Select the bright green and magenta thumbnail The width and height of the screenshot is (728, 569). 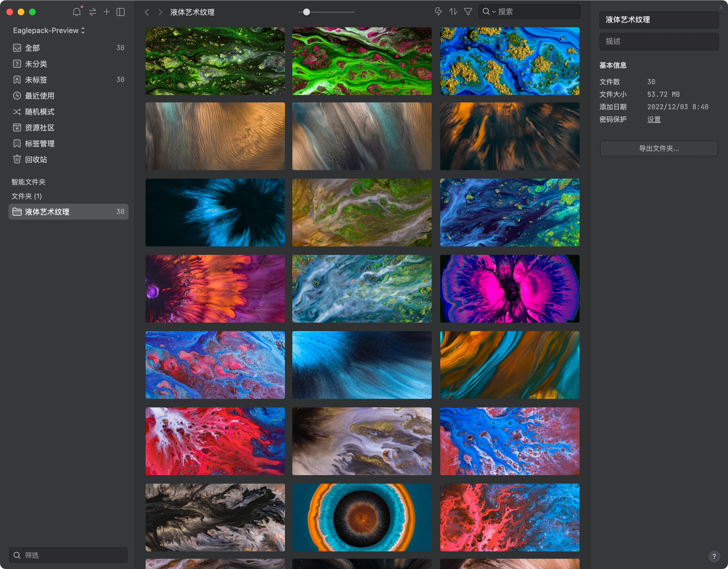(362, 61)
